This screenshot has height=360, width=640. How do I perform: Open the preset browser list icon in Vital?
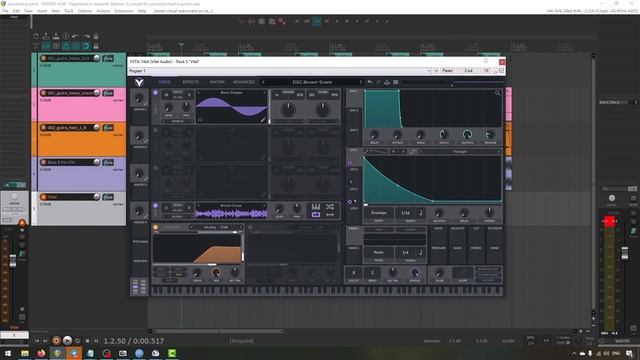coord(396,82)
